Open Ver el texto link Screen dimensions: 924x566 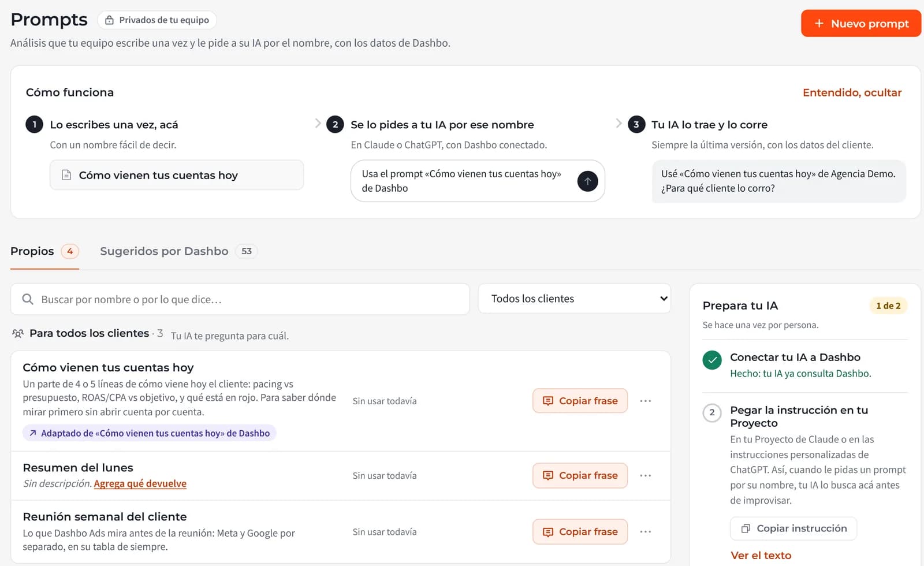(x=761, y=556)
